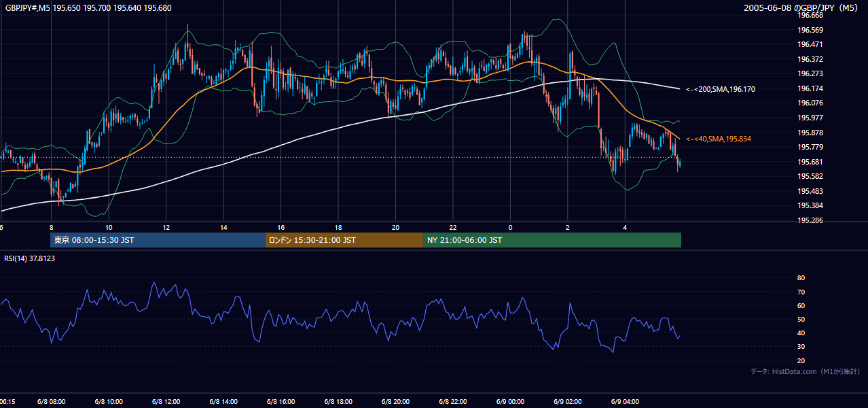868x408 pixels.
Task: Click bottom date label 6/9 00:00
Action: [x=510, y=402]
